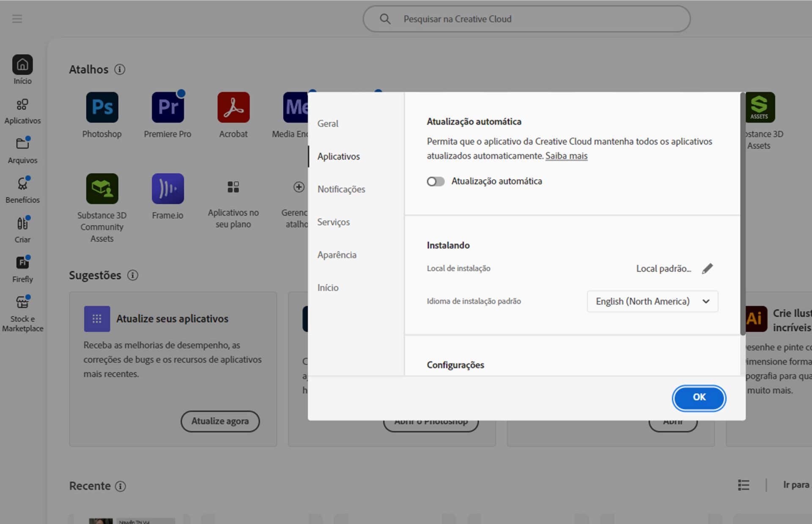The image size is (812, 524).
Task: Click the hamburger menu icon
Action: click(x=17, y=19)
